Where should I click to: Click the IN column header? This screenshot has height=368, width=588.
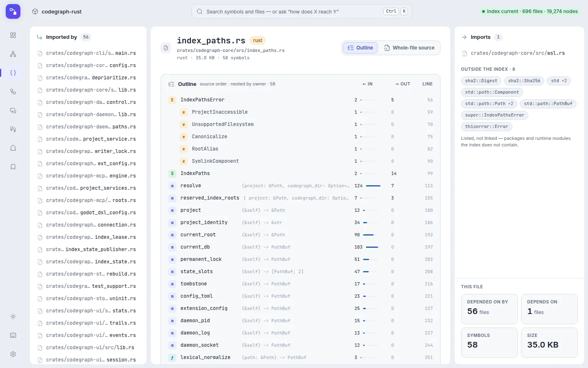click(x=367, y=84)
